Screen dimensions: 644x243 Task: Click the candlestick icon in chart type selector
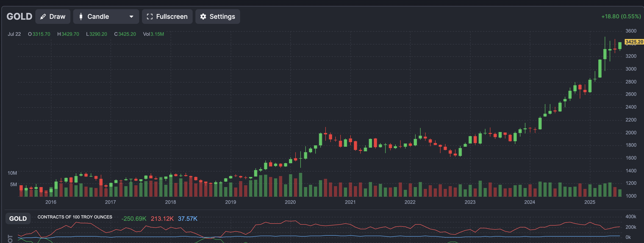[x=81, y=17]
